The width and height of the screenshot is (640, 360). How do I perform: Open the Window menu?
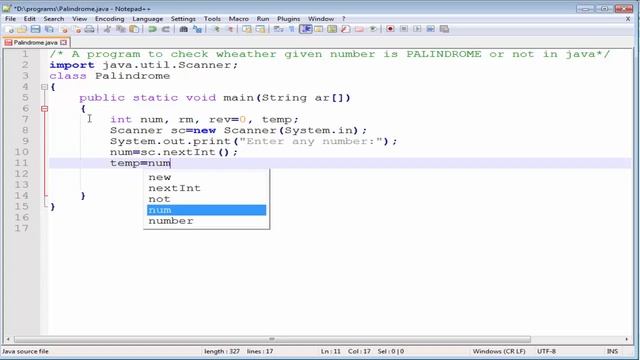pyautogui.click(x=321, y=19)
